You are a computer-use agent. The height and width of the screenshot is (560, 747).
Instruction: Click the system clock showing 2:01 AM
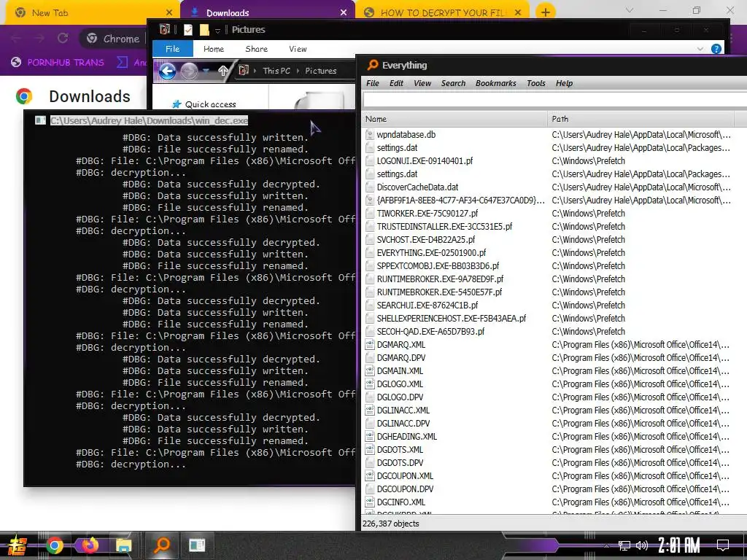(x=678, y=545)
